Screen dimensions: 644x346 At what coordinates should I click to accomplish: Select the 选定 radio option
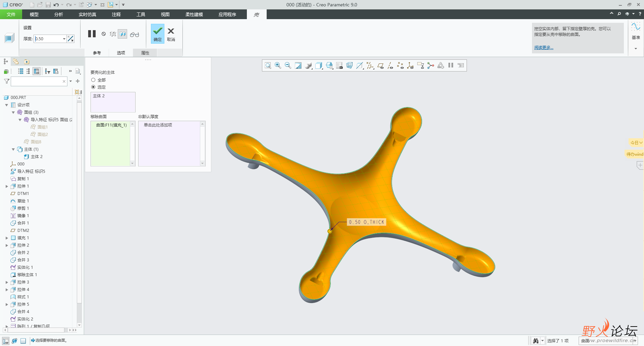pyautogui.click(x=93, y=87)
